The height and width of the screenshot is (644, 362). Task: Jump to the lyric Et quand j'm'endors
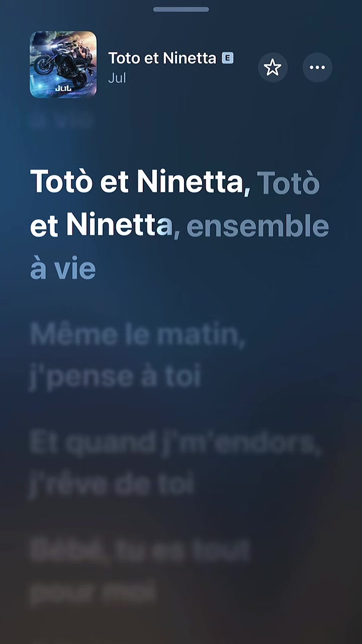pyautogui.click(x=175, y=443)
